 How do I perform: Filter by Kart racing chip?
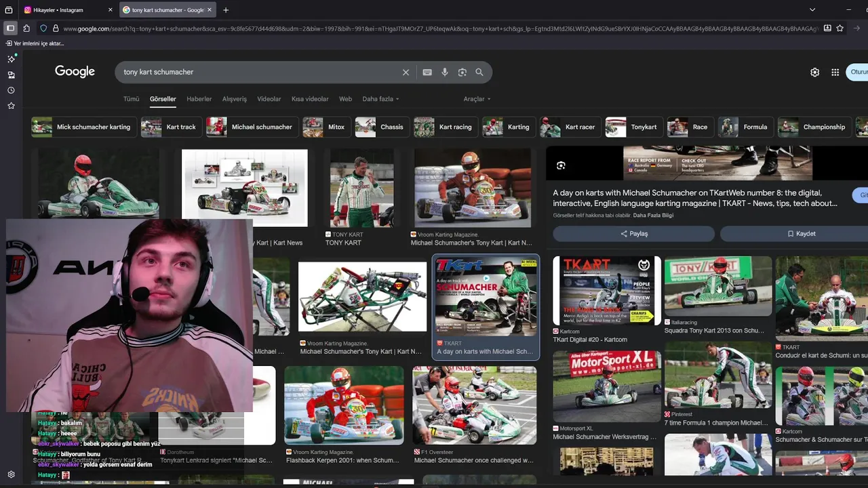(x=446, y=127)
